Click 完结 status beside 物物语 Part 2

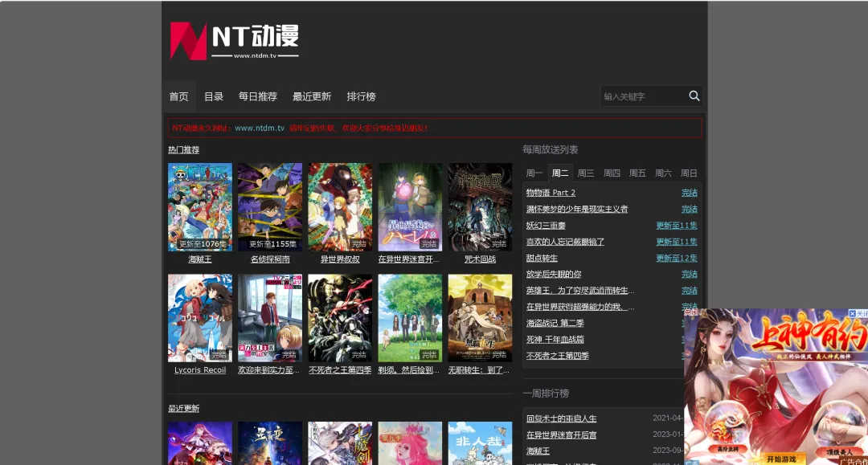[690, 193]
